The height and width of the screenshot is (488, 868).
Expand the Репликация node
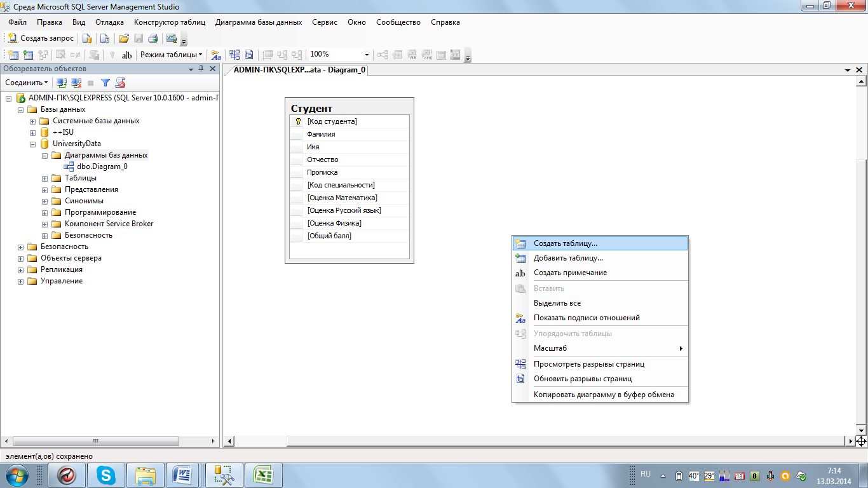click(21, 270)
